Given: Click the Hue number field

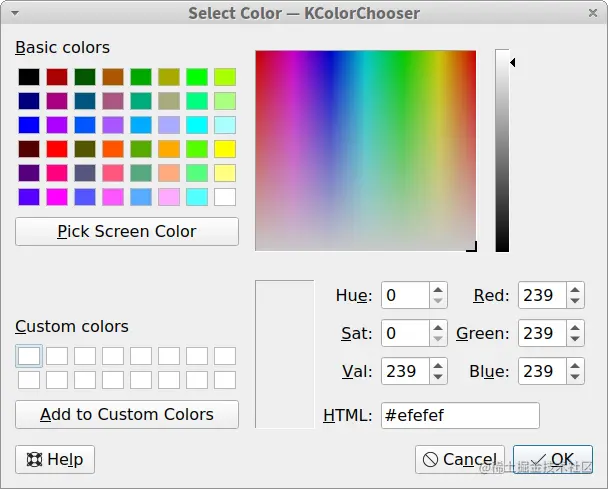Looking at the screenshot, I should pyautogui.click(x=405, y=295).
